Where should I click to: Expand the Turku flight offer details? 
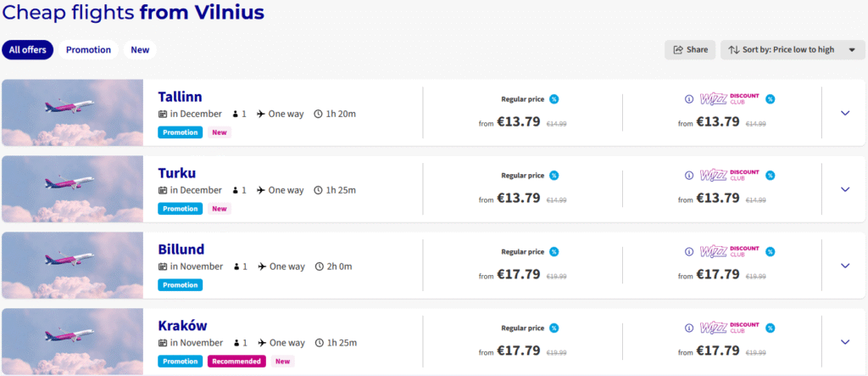pyautogui.click(x=844, y=189)
